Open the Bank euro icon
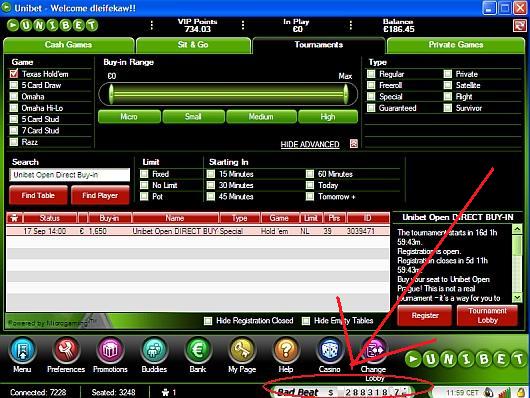Screen dimensions: 530x398 [198, 350]
